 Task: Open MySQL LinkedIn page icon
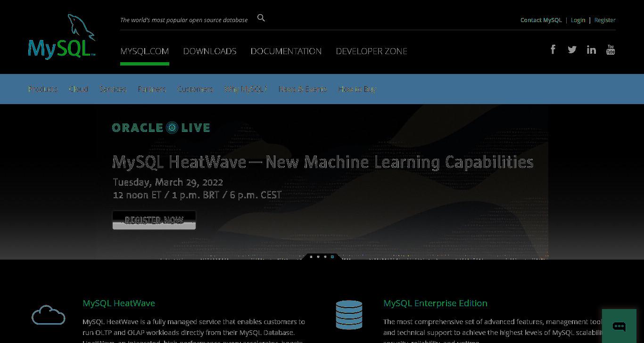(591, 49)
